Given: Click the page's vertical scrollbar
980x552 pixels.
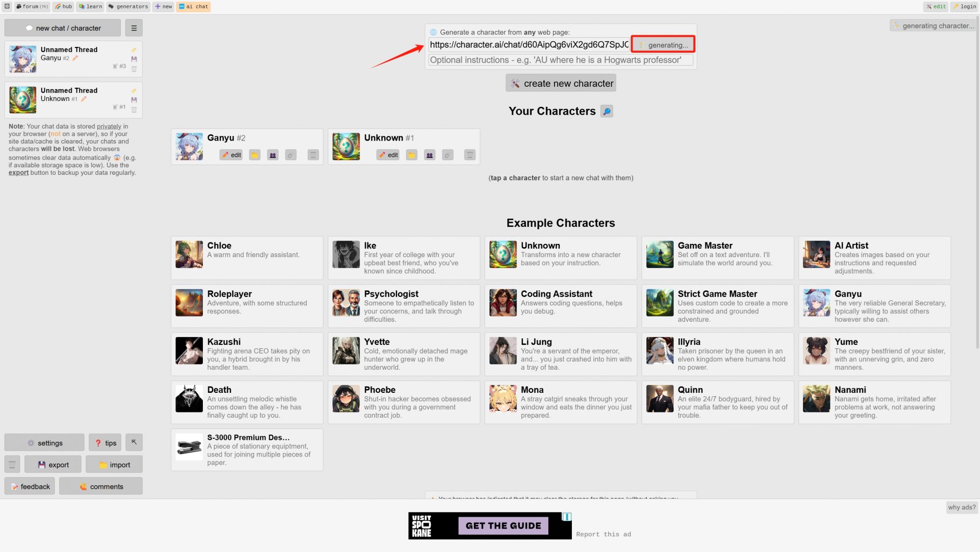Looking at the screenshot, I should click(978, 181).
